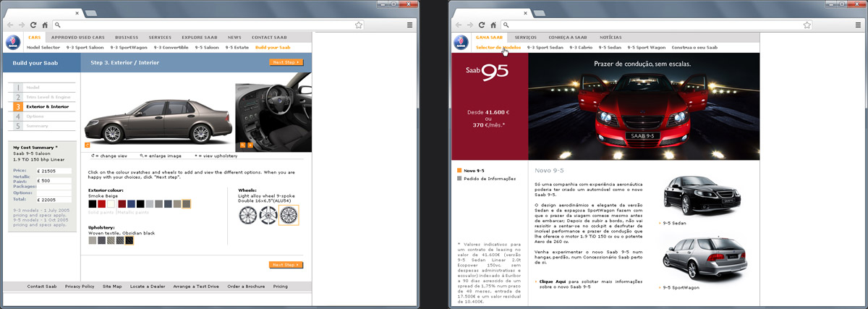Click the Saab logo beside the CARS tab
The height and width of the screenshot is (309, 868).
tap(13, 43)
